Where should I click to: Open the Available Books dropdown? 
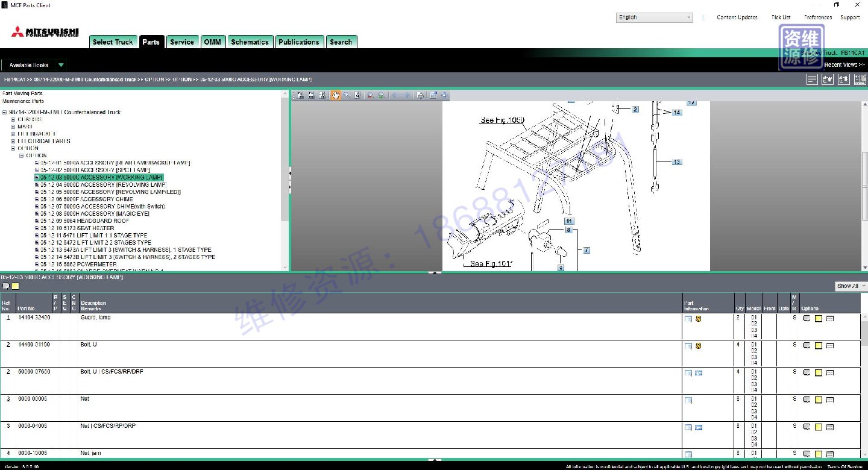(36, 65)
